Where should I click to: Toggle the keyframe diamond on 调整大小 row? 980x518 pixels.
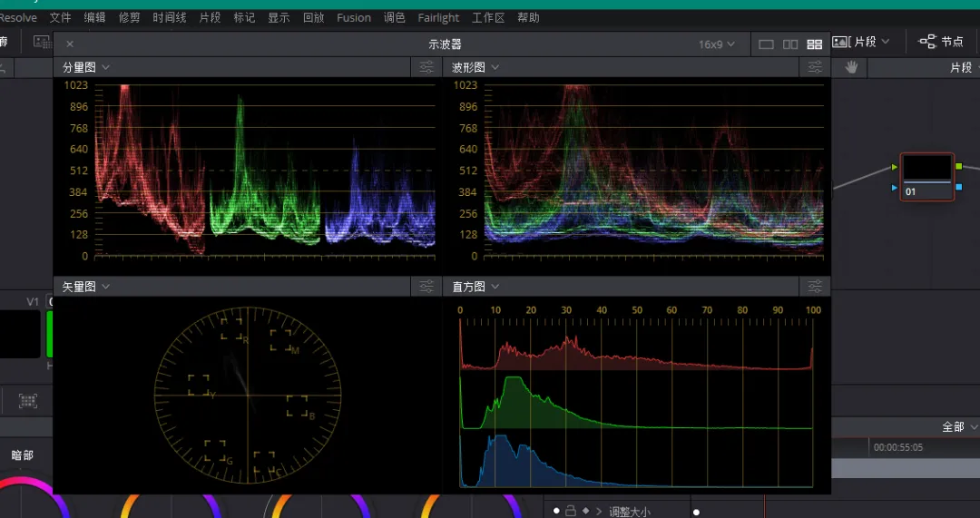pyautogui.click(x=585, y=511)
